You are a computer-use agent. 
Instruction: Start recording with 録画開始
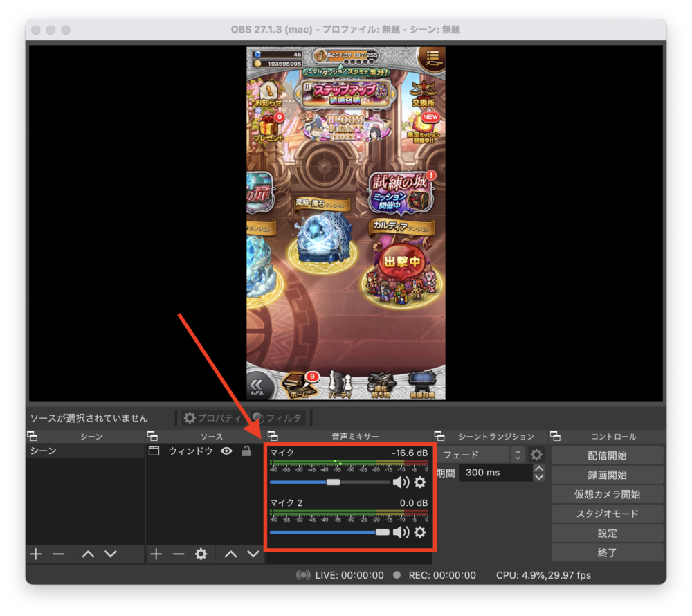608,475
